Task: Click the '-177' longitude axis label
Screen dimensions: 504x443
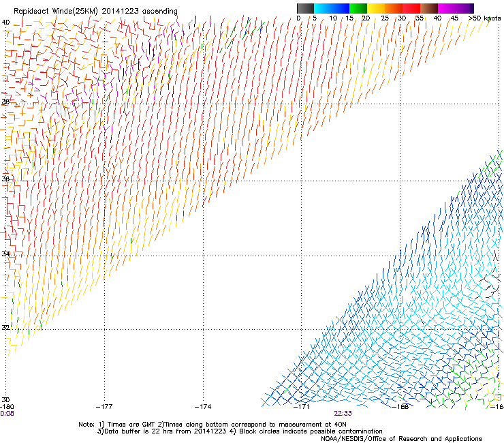Action: [104, 407]
